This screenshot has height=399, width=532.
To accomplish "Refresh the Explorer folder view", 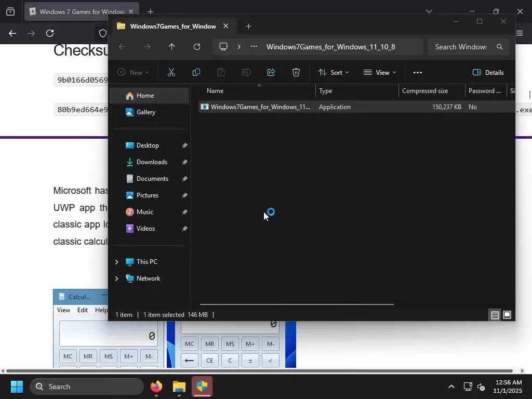I will point(197,47).
